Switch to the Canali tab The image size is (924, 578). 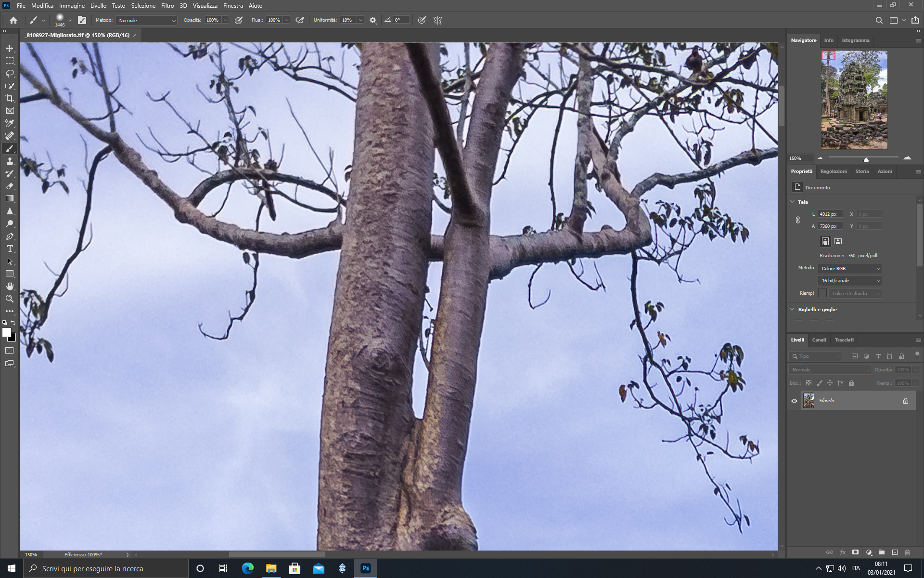(x=819, y=340)
